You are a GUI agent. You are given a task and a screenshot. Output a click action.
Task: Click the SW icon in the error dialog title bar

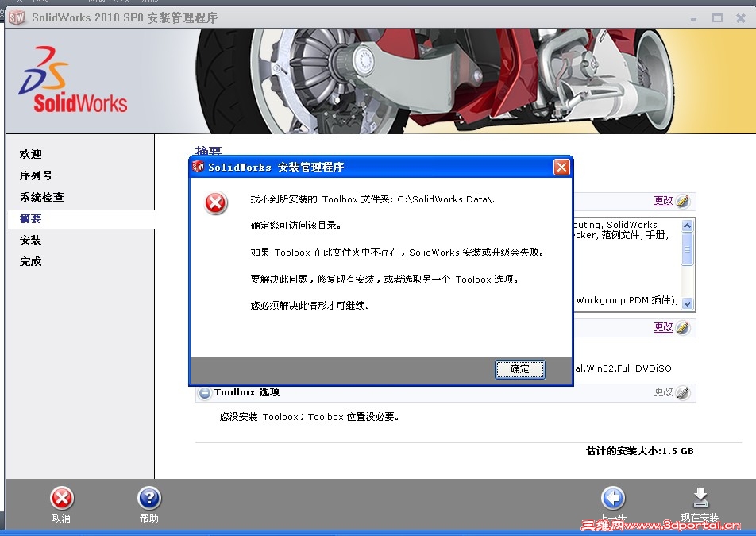coord(199,167)
